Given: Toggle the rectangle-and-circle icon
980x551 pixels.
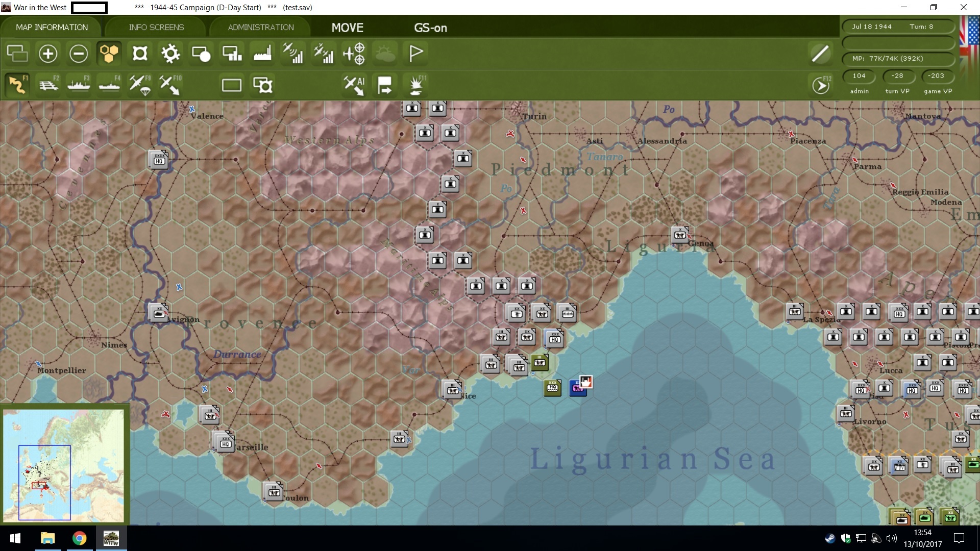Looking at the screenshot, I should point(201,54).
